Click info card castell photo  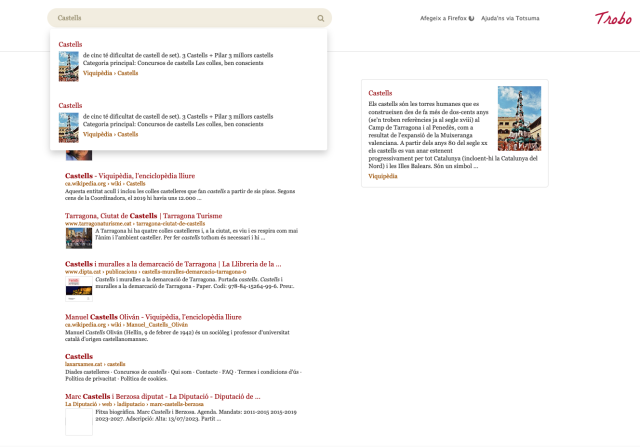[519, 118]
